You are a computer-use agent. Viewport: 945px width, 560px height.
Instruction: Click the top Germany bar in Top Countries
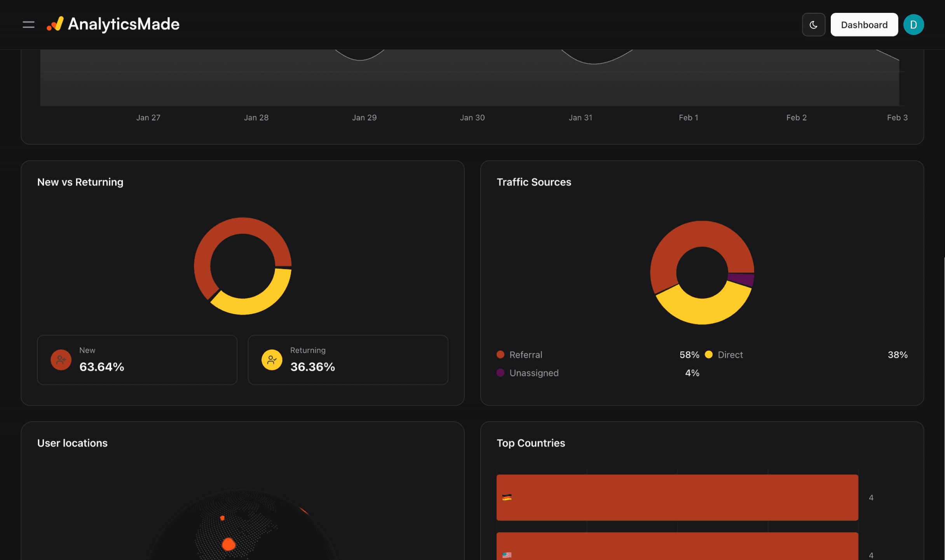676,497
